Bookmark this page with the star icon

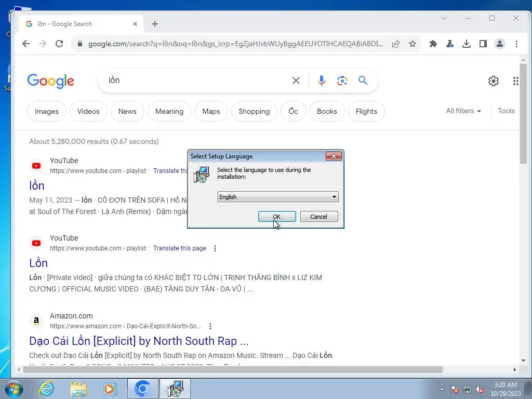(x=412, y=44)
